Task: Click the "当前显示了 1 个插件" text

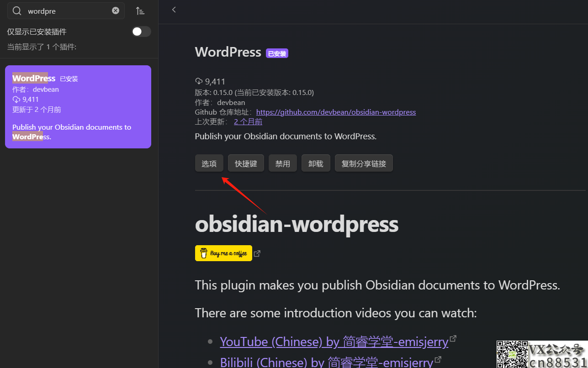Action: click(42, 47)
